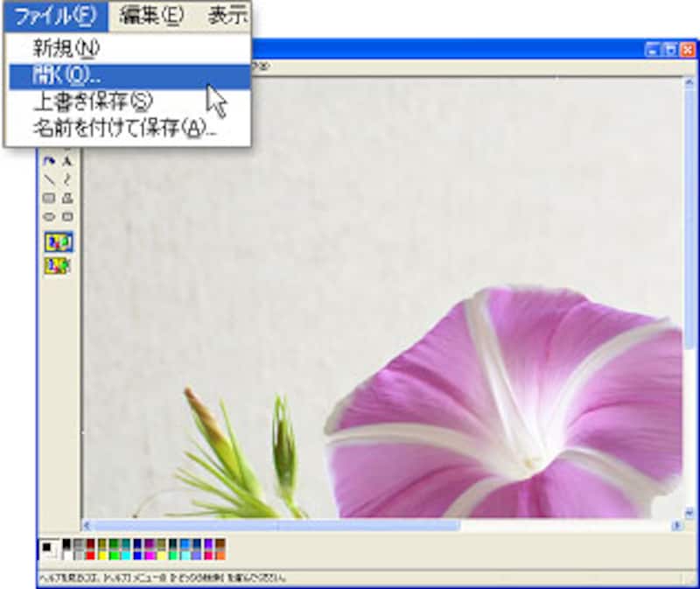700x589 pixels.
Task: Pick the Curve tool
Action: 67,179
